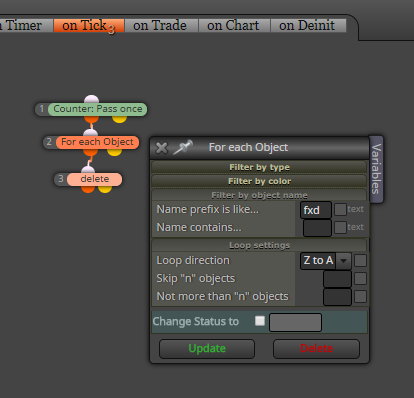Click the Skip "n" objects input field
Image resolution: width=414 pixels, height=398 pixels.
coord(337,279)
